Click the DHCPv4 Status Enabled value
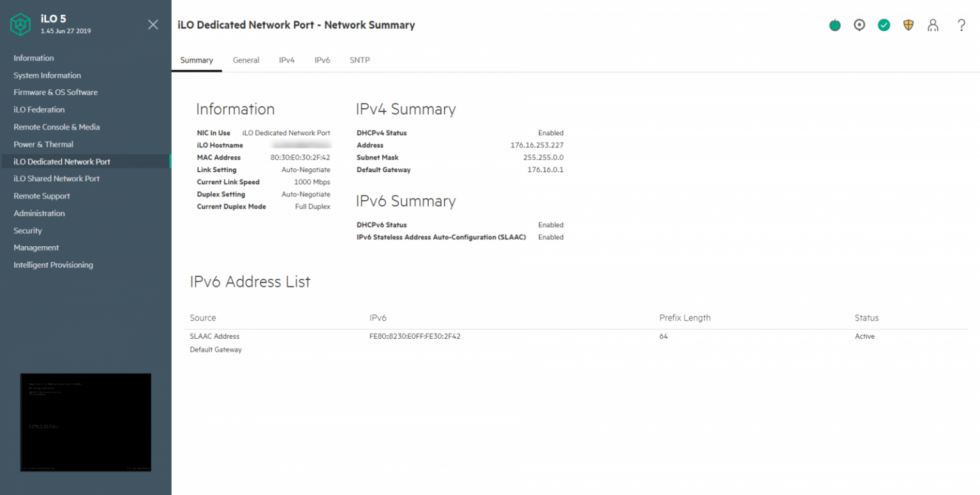Screen dimensions: 980x495 tap(551, 133)
